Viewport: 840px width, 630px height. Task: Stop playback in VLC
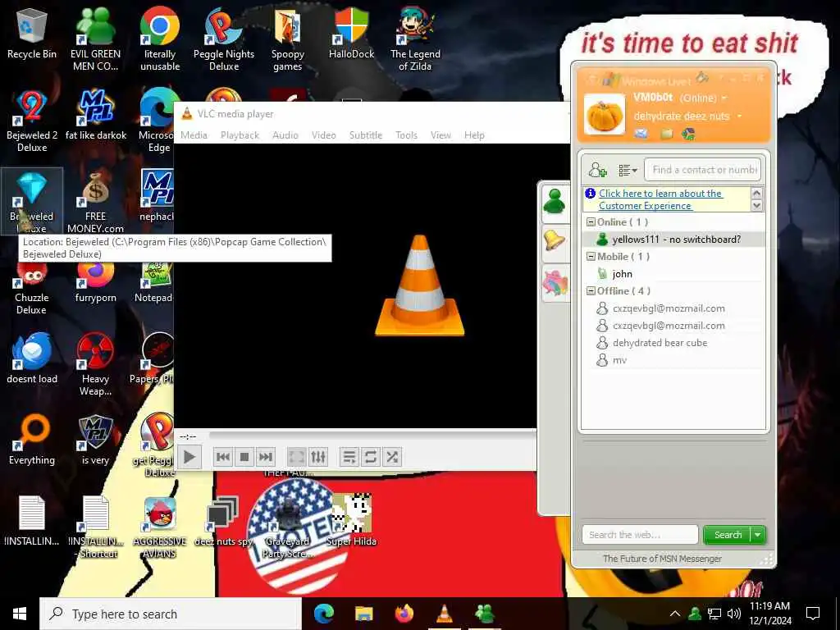[x=244, y=457]
